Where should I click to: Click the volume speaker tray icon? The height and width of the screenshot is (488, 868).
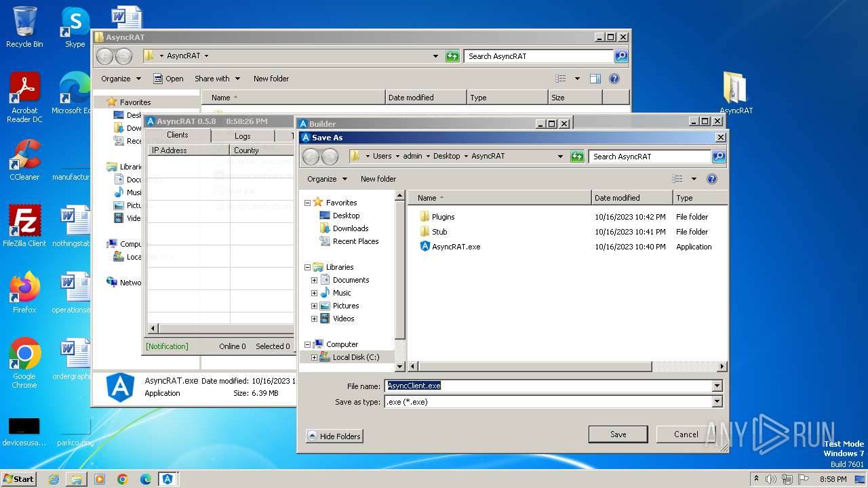point(771,479)
